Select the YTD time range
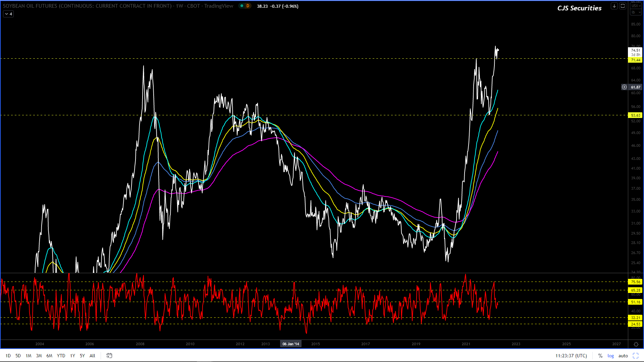 [x=61, y=356]
